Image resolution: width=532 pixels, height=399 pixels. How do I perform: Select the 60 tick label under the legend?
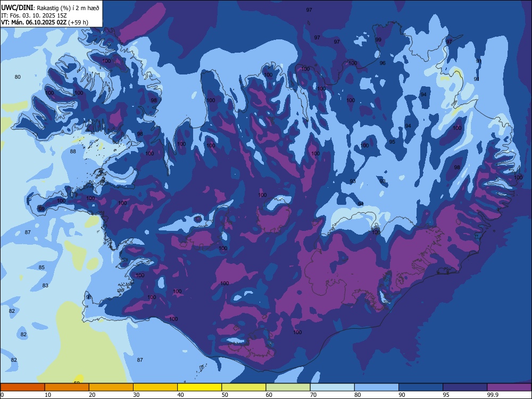click(269, 395)
